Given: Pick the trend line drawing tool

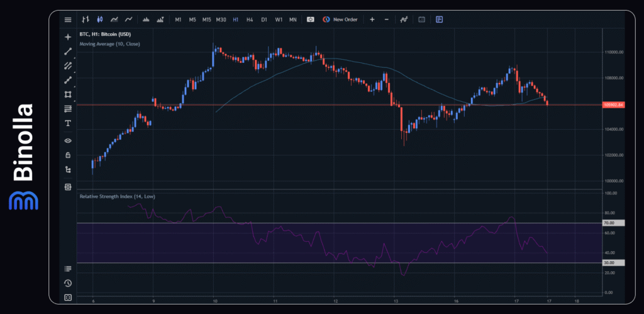Looking at the screenshot, I should pos(68,51).
